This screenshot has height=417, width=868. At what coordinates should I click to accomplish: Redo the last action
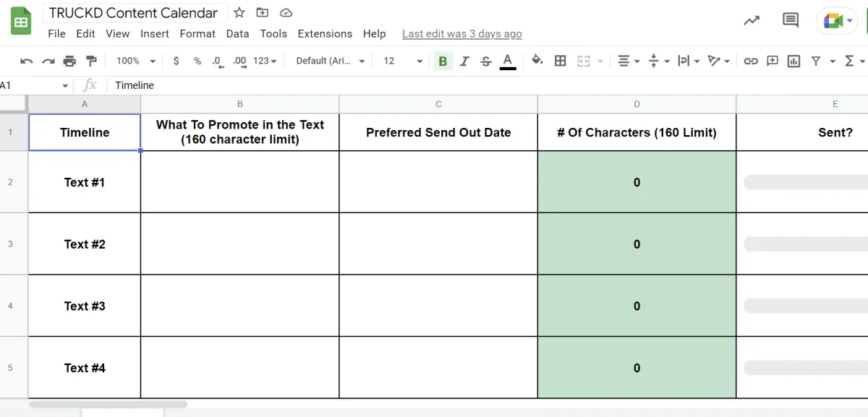pyautogui.click(x=48, y=61)
